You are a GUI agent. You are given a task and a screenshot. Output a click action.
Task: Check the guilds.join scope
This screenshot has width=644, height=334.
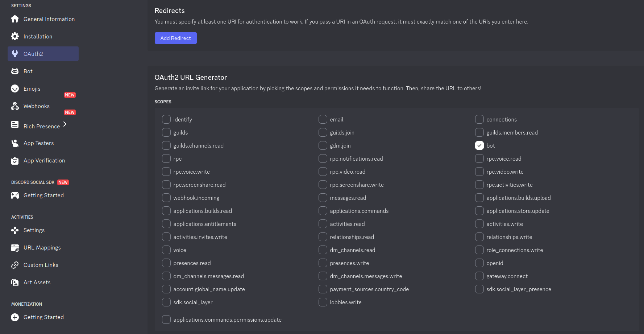[323, 132]
